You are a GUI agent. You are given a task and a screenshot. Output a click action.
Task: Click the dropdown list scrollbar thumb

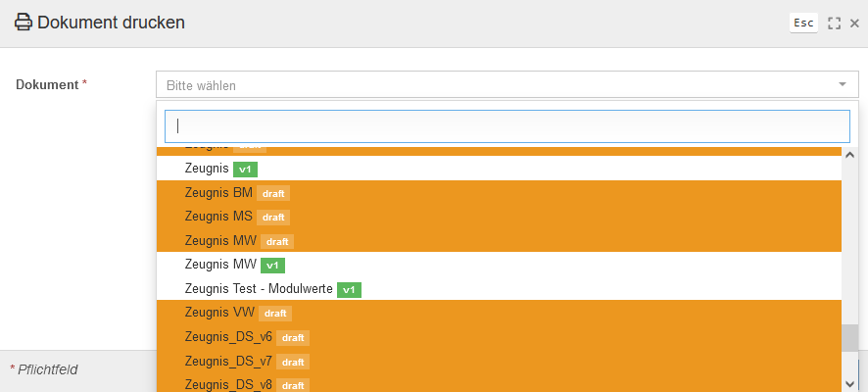pos(849,338)
